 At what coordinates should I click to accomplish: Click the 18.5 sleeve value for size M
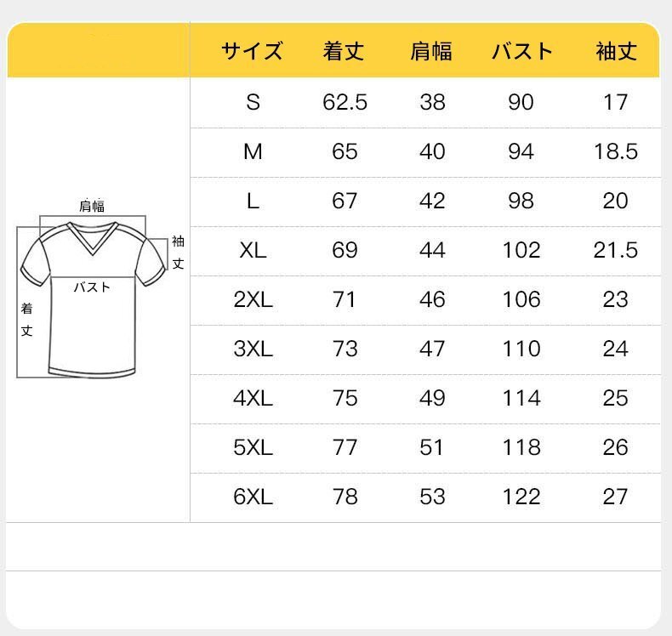pos(615,152)
